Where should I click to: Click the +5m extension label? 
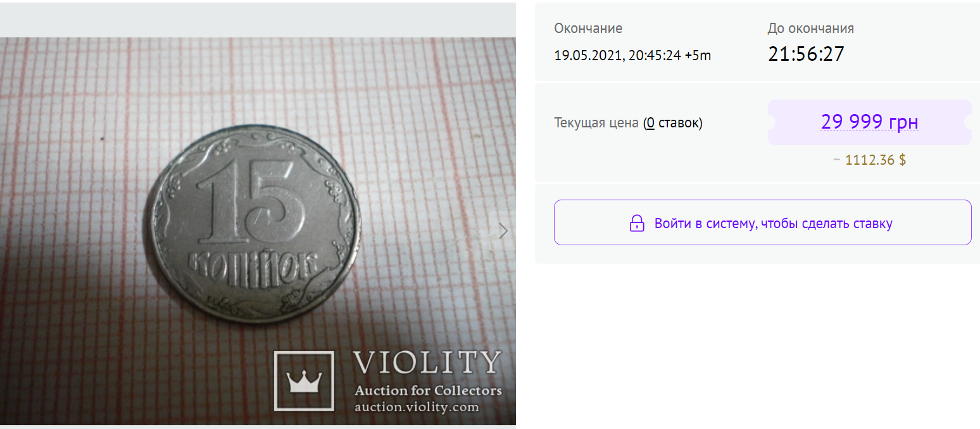698,56
